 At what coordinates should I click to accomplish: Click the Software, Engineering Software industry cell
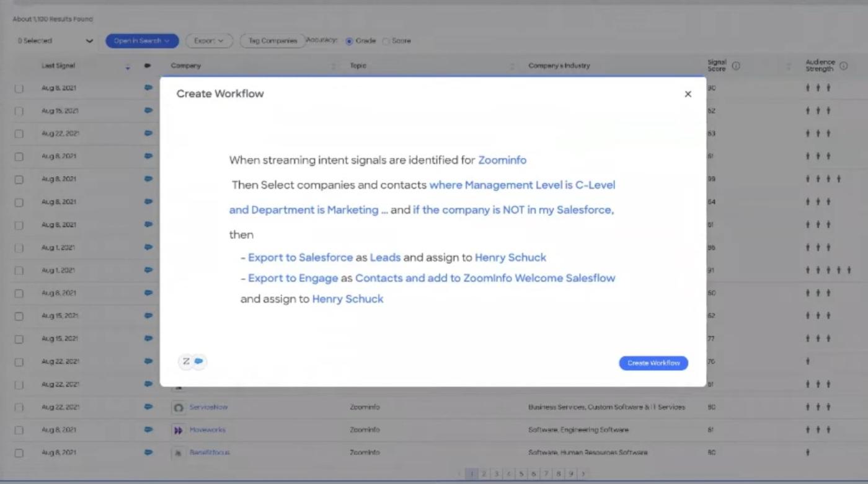tap(578, 430)
